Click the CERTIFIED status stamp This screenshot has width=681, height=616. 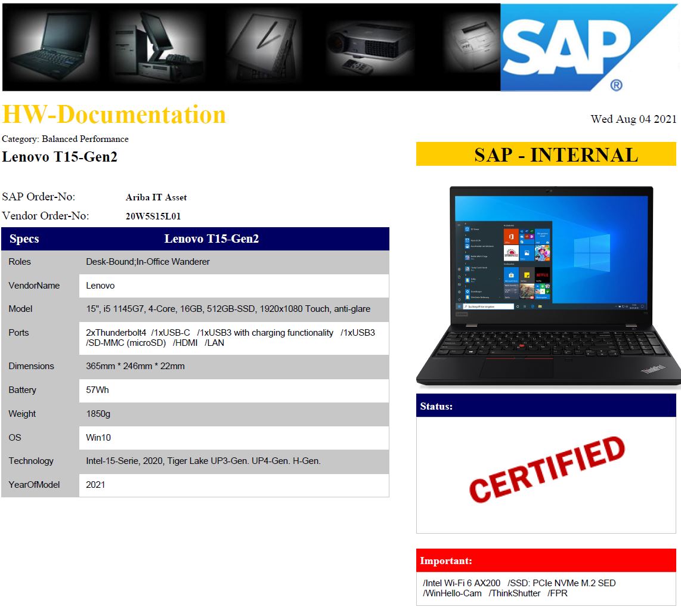coord(547,470)
